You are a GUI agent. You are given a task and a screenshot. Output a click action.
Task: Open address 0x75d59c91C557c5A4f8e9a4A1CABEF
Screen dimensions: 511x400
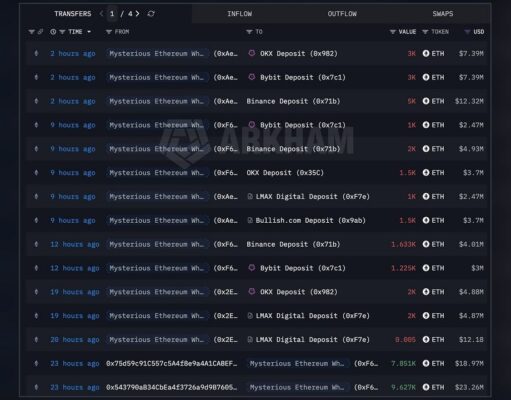click(x=172, y=363)
